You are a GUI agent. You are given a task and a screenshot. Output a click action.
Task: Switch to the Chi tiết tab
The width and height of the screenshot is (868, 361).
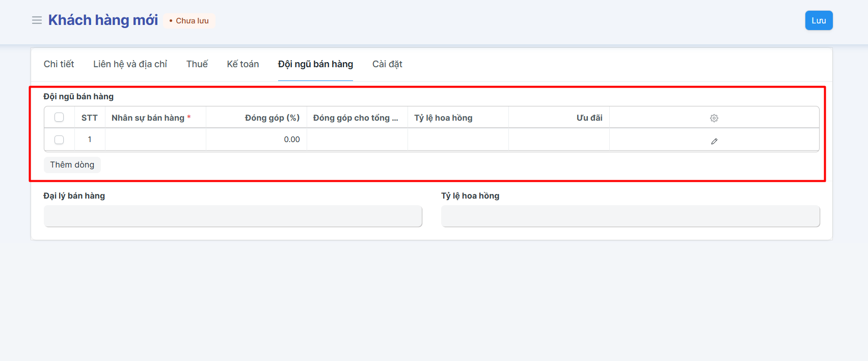pyautogui.click(x=59, y=64)
